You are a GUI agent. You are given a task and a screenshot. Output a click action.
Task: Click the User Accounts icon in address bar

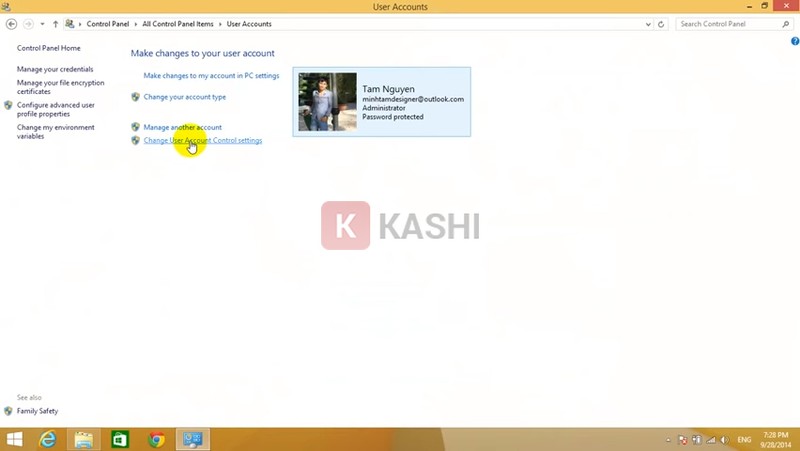(x=70, y=23)
